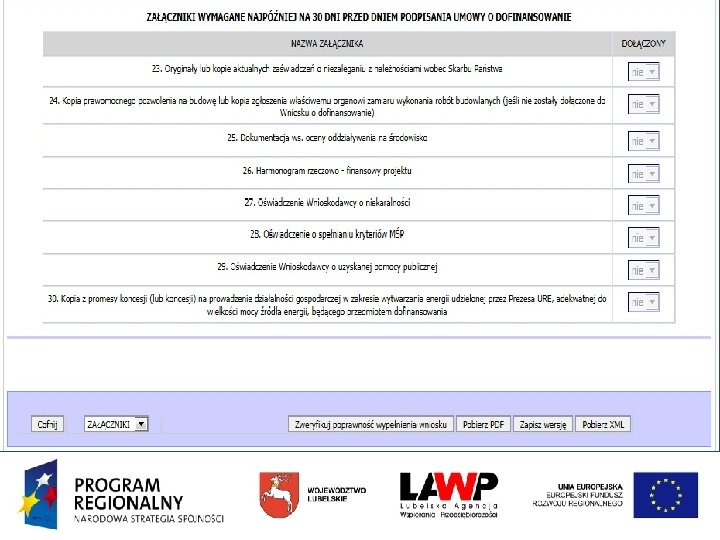Expand the dropdown for attachment 28 MŚP criteria

coord(643,238)
